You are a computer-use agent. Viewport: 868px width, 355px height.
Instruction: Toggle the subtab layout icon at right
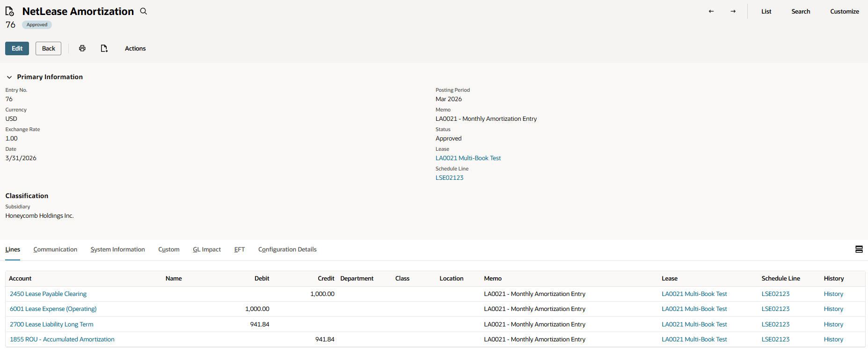tap(859, 249)
